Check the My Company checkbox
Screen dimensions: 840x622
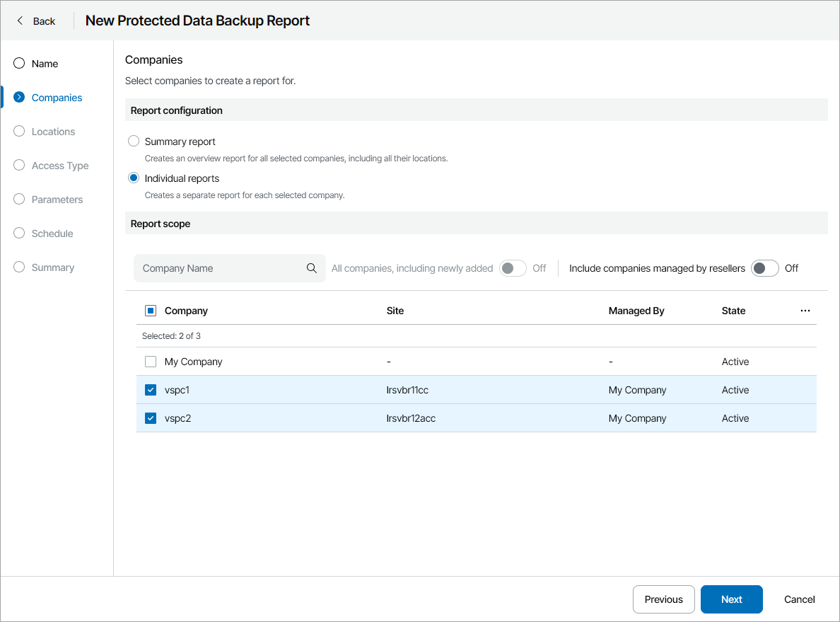(x=151, y=362)
